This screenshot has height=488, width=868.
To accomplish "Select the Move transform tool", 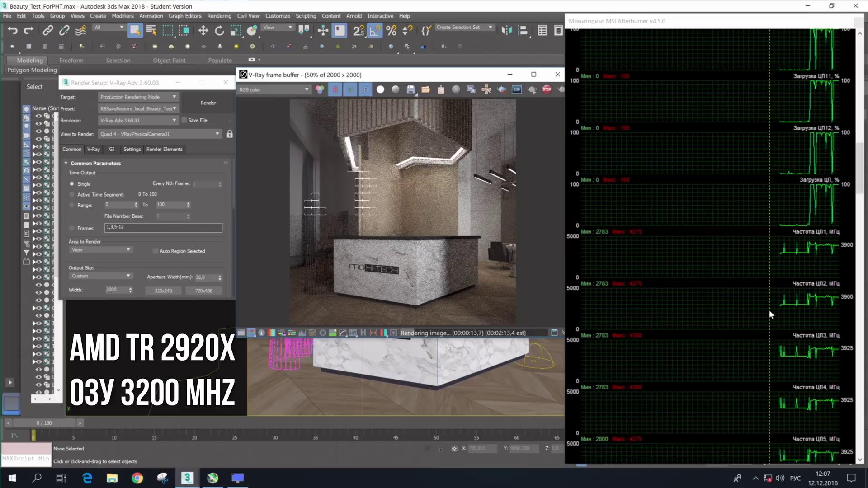I will point(203,31).
